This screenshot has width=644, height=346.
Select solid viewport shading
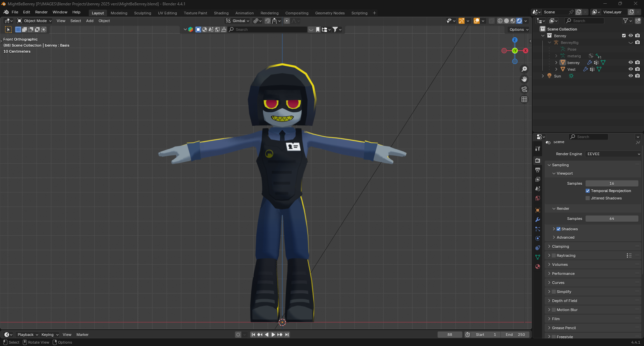[x=506, y=21]
